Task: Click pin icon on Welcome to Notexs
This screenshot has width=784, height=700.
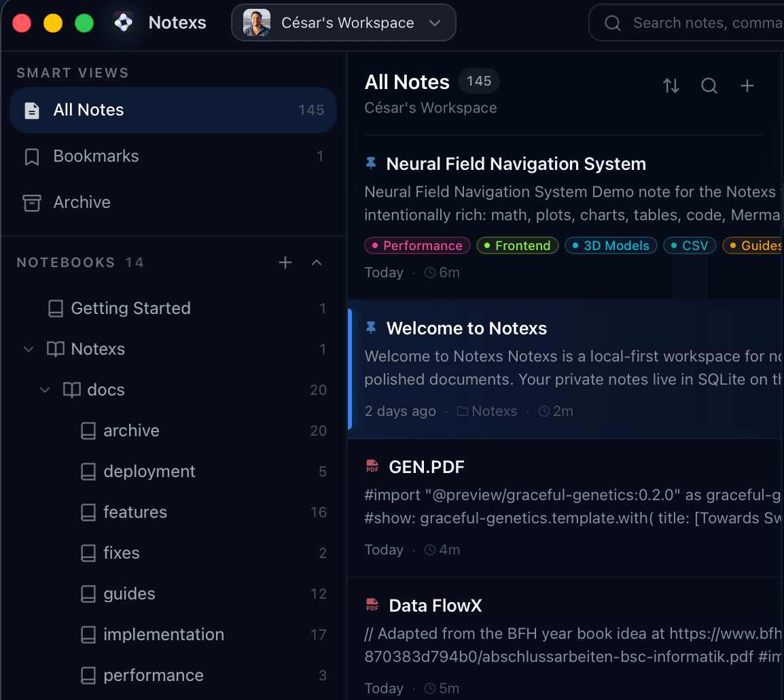Action: click(371, 328)
